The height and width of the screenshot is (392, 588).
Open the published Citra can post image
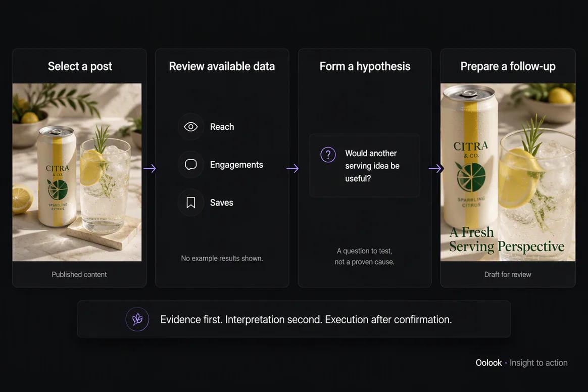pos(77,172)
